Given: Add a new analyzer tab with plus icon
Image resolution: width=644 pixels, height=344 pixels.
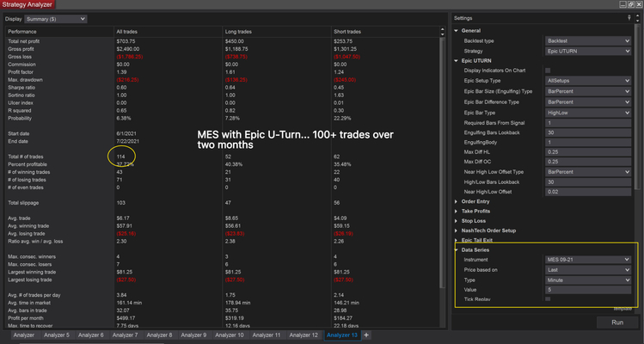Looking at the screenshot, I should pos(366,335).
